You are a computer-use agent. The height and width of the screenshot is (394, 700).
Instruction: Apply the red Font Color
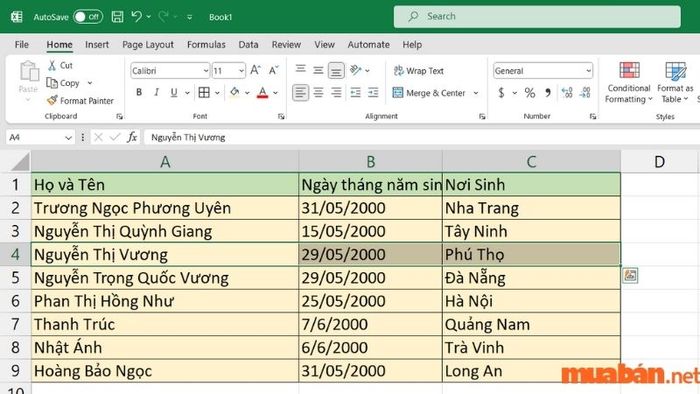[262, 92]
